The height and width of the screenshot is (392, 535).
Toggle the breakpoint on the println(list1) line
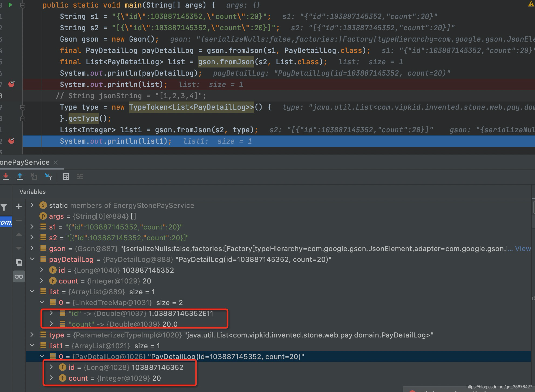click(11, 141)
